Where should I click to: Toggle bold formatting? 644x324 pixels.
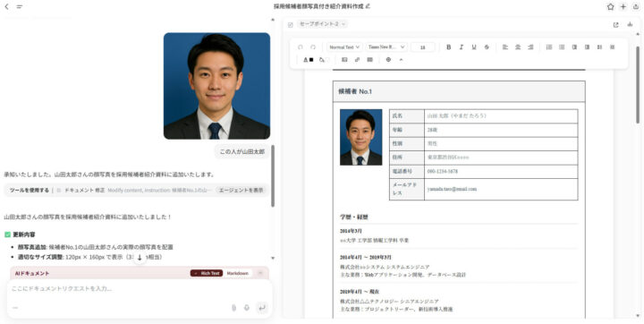pyautogui.click(x=448, y=47)
